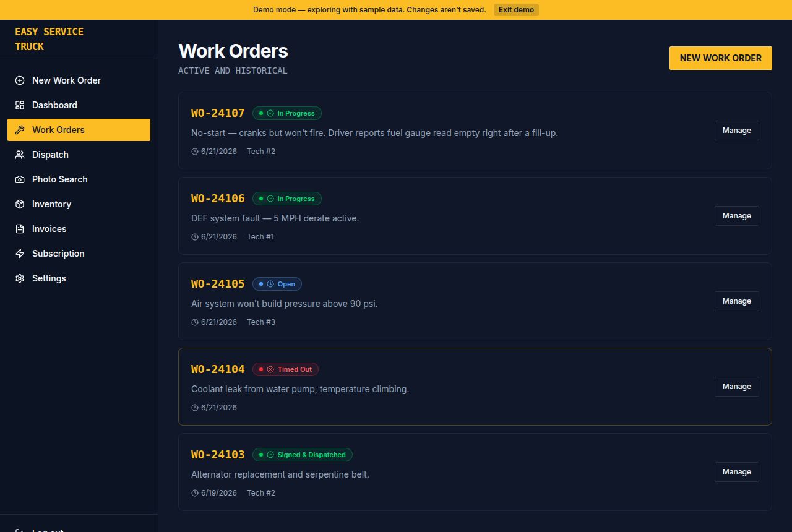Click the Alternator replacement description

280,474
